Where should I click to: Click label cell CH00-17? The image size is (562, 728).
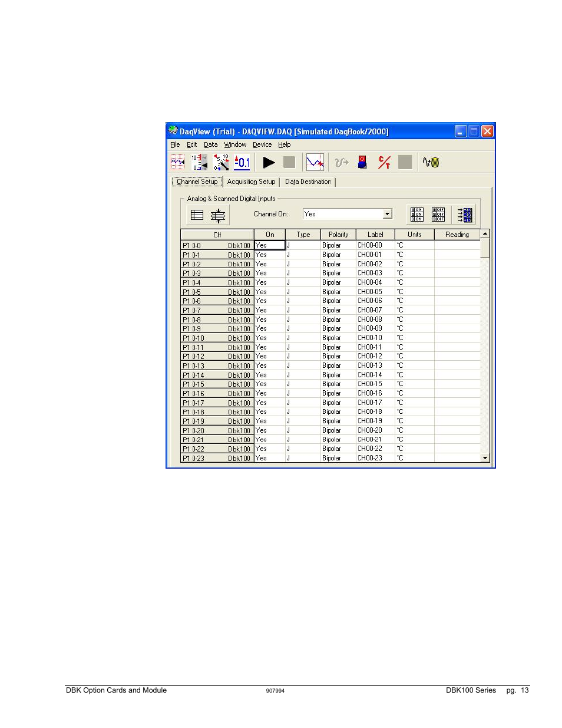[375, 403]
